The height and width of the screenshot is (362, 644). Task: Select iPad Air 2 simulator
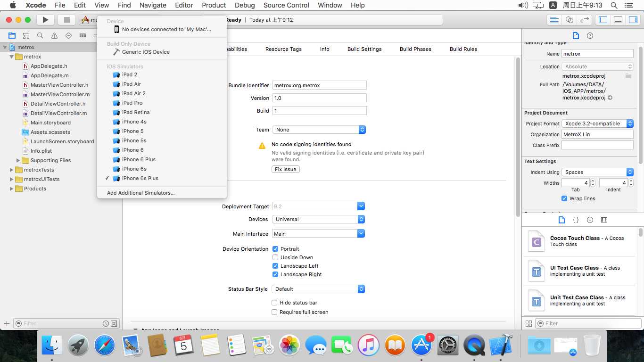click(x=162, y=93)
